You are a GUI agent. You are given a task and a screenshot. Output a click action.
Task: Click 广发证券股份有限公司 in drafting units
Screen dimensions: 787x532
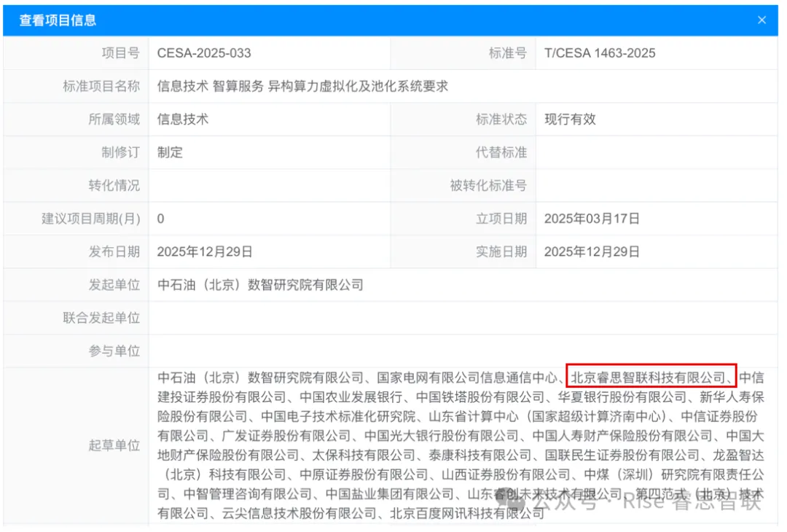(286, 436)
